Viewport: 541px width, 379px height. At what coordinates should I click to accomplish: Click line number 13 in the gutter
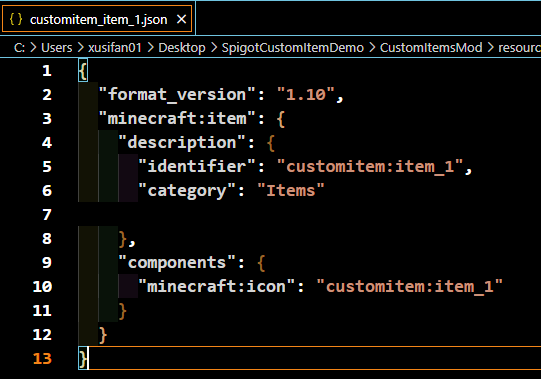click(42, 359)
